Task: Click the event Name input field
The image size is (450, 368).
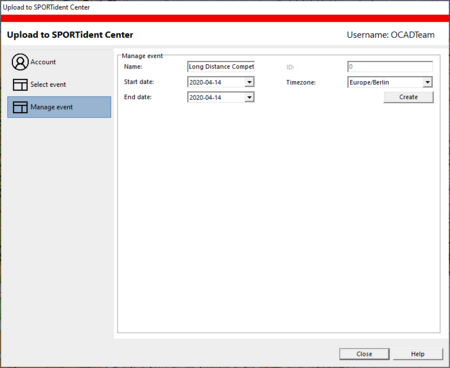Action: click(x=221, y=67)
